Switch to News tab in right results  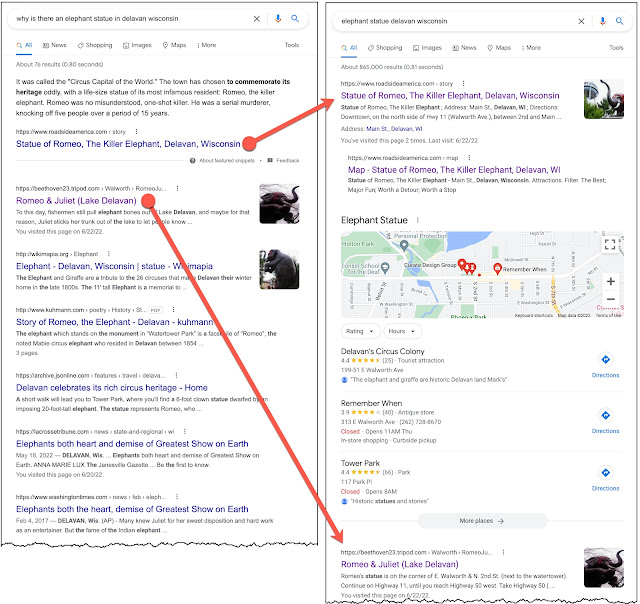pyautogui.click(x=464, y=48)
